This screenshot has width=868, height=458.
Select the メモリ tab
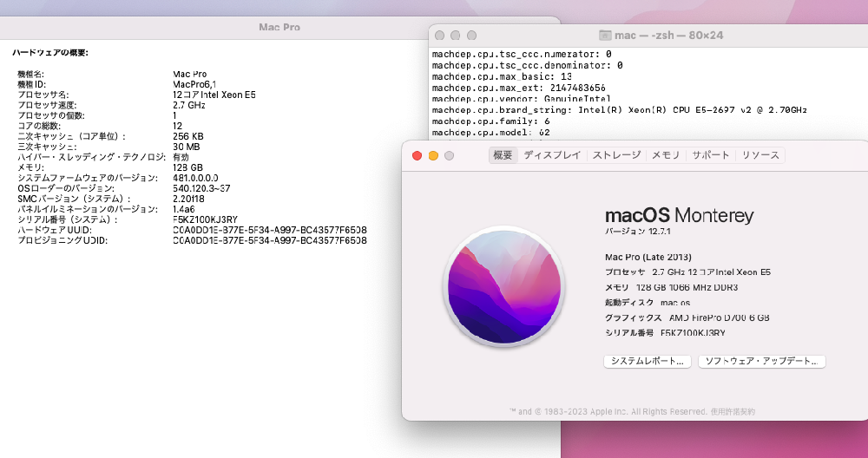(666, 155)
